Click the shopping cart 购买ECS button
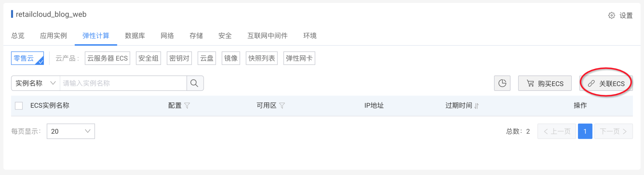The image size is (644, 175). (x=545, y=83)
